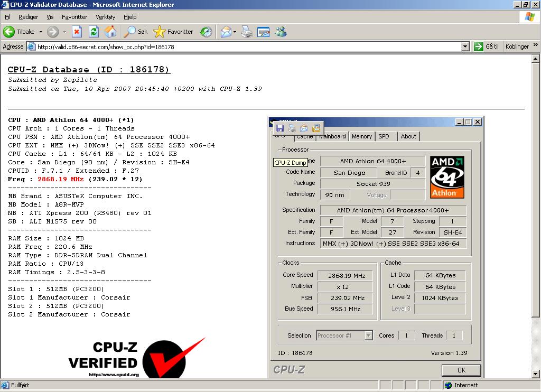
Task: Click the page icon beside the address URL
Action: 31,46
